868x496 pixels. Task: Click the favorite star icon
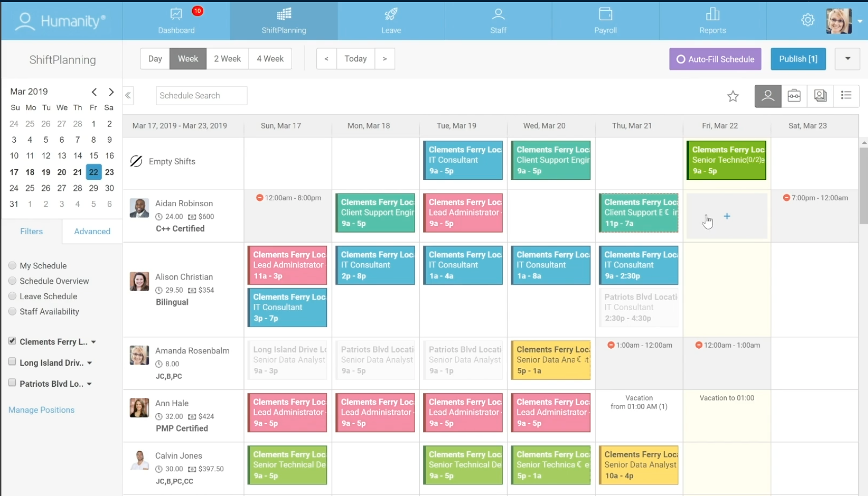pos(733,96)
